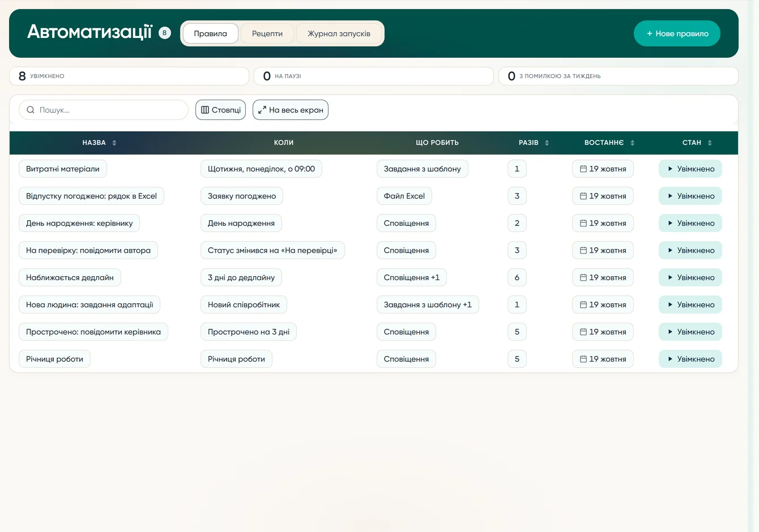Sort by the Назва column sort icon
The height and width of the screenshot is (532, 759).
114,143
